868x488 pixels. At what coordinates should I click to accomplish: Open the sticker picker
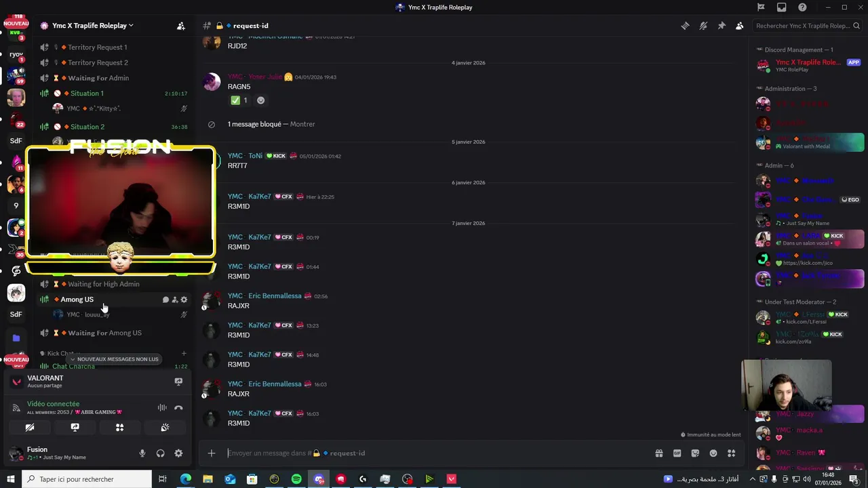pyautogui.click(x=695, y=453)
